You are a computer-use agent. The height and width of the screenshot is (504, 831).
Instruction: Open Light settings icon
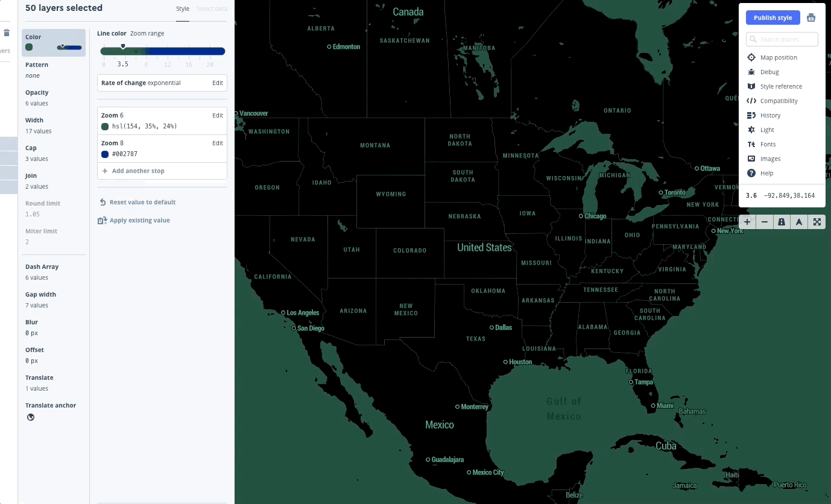point(751,130)
